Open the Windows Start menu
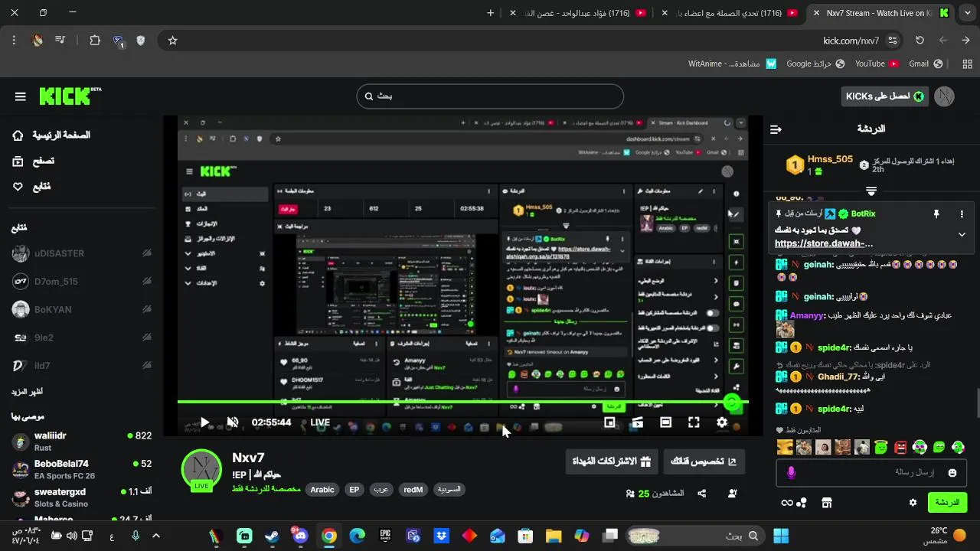 coord(781,536)
